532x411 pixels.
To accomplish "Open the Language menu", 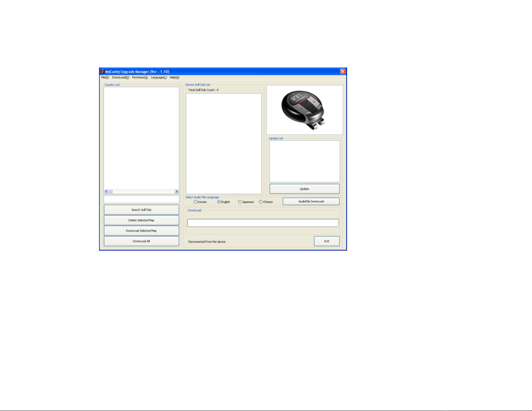I will click(x=158, y=78).
